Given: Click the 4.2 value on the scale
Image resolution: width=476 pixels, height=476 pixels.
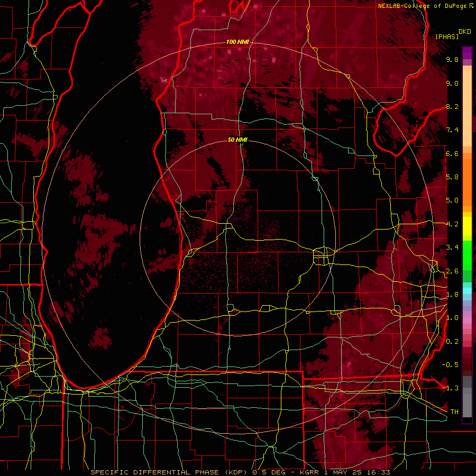Looking at the screenshot, I should [452, 224].
